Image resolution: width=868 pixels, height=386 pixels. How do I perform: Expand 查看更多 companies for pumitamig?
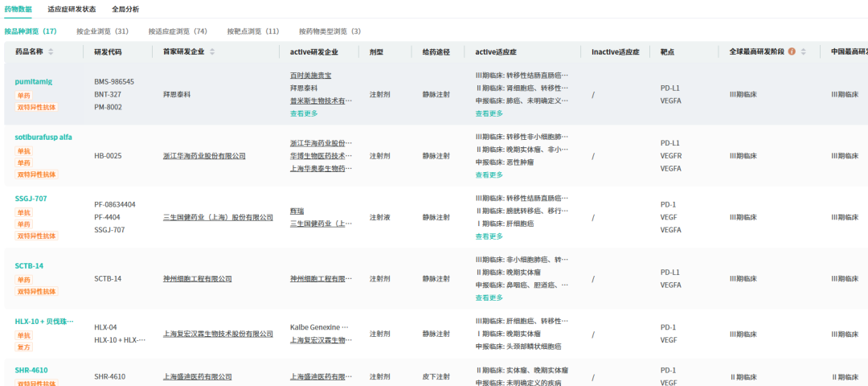tap(304, 113)
